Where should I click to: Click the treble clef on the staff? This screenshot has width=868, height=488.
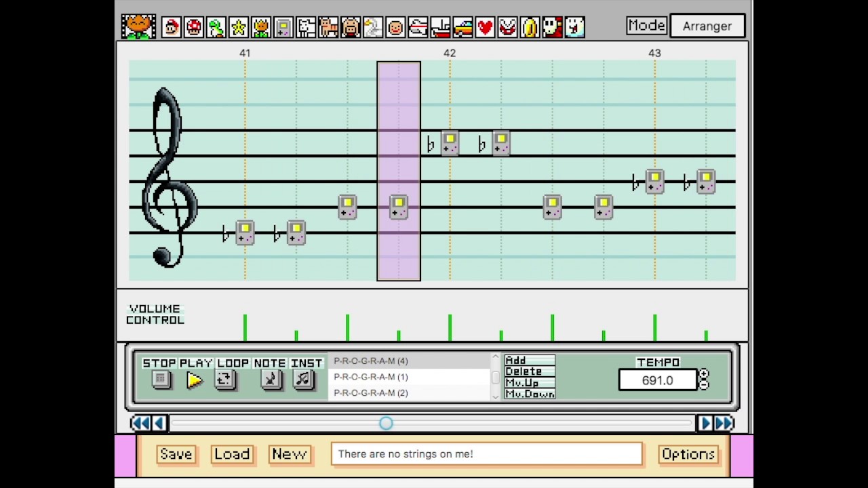point(169,178)
